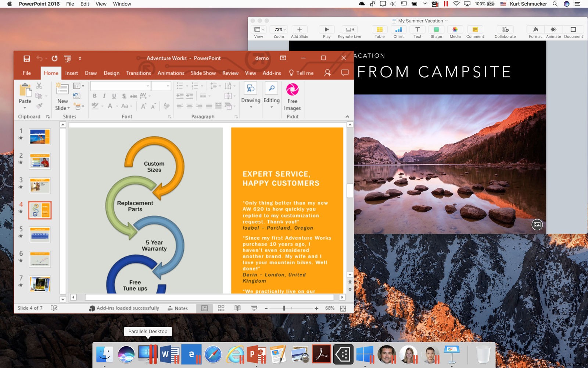Open the Animations ribbon tab

171,73
